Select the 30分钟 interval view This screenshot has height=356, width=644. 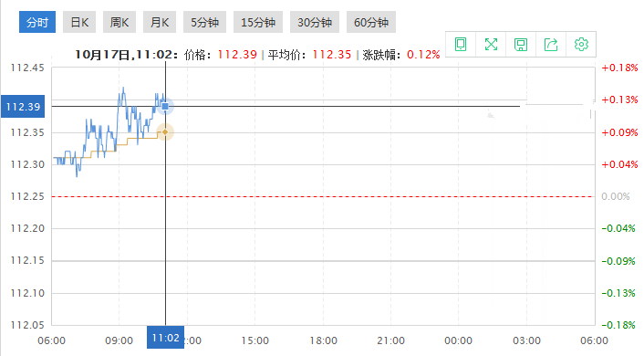coord(315,22)
